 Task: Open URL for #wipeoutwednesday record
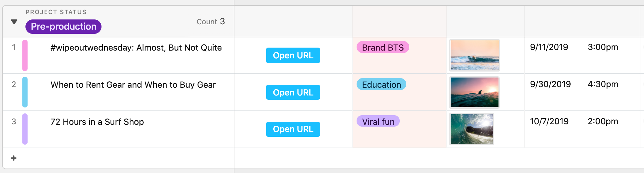(293, 55)
